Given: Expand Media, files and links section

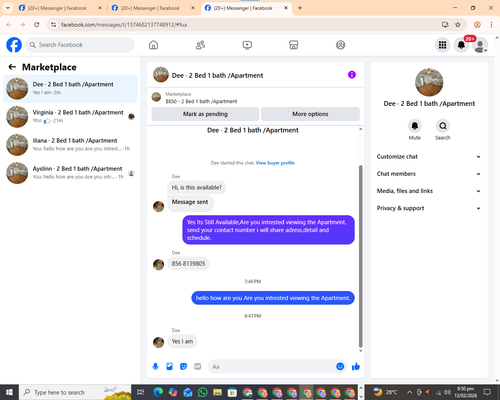Looking at the screenshot, I should [429, 191].
